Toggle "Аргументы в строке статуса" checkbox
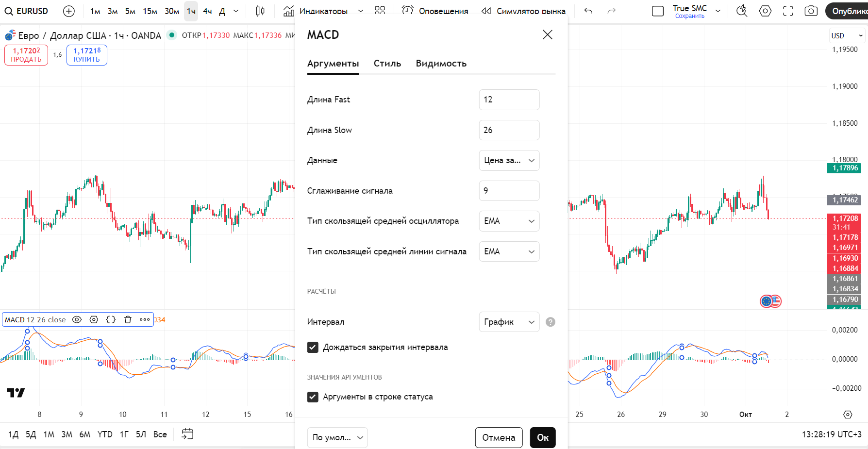The width and height of the screenshot is (868, 449). [x=313, y=397]
